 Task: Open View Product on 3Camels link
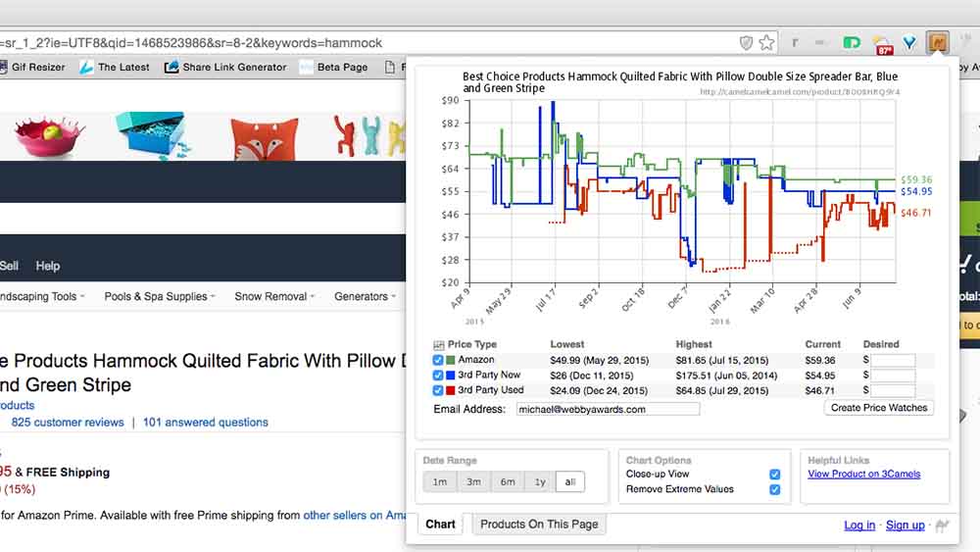[x=863, y=475]
